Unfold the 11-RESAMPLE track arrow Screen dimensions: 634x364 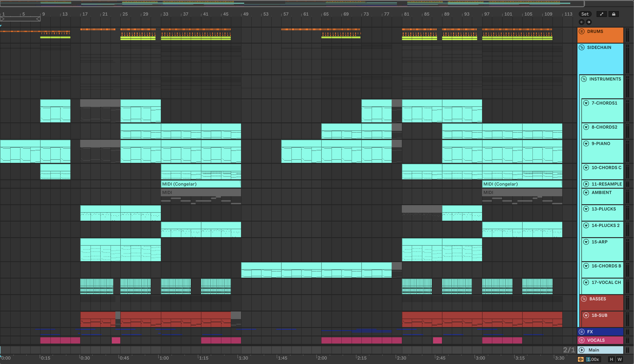586,184
